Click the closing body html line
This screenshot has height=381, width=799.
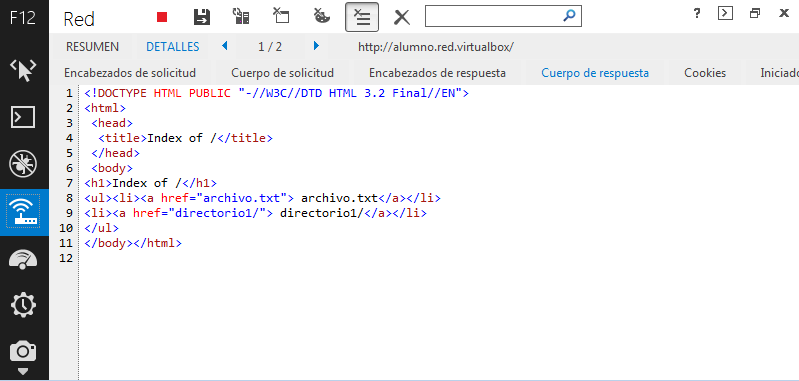[x=133, y=243]
